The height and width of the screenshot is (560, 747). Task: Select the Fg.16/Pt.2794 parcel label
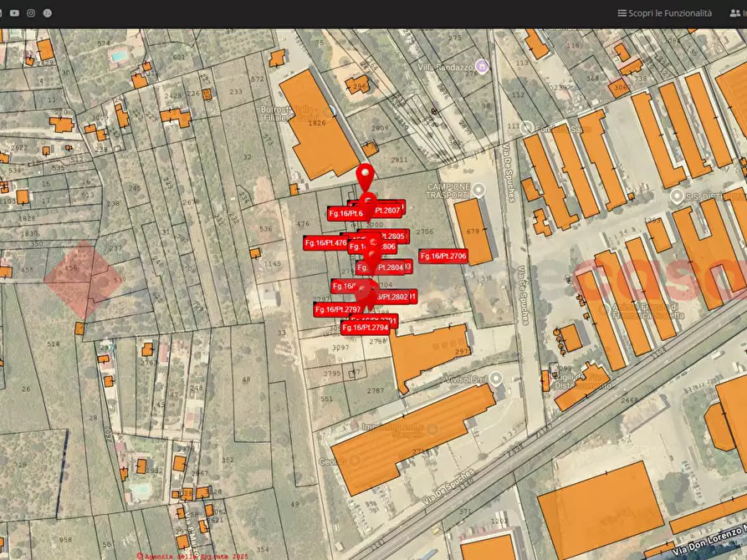(x=365, y=328)
